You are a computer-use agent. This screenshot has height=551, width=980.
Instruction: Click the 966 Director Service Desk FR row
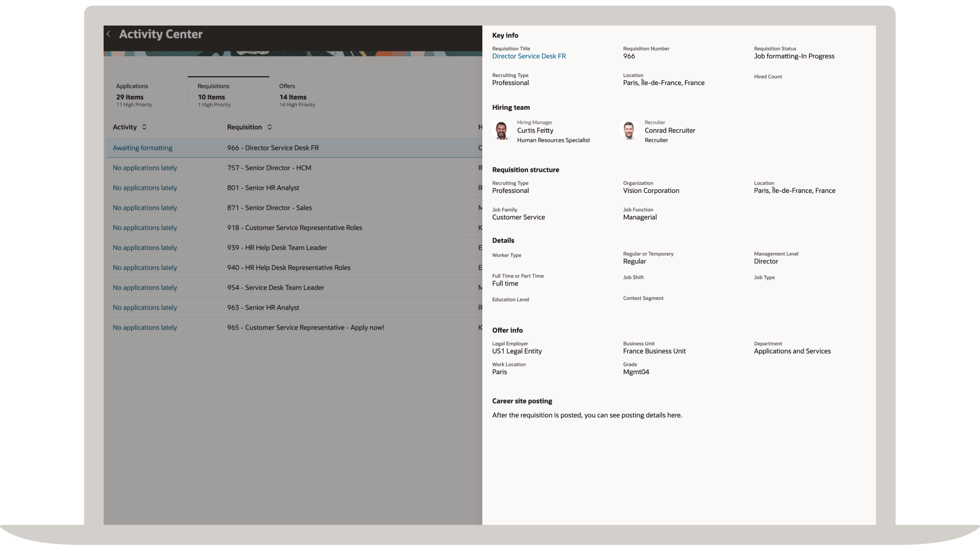coord(273,148)
